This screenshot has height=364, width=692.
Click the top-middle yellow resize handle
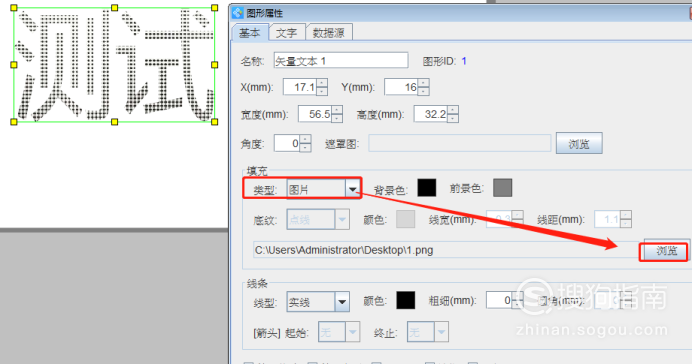(115, 8)
